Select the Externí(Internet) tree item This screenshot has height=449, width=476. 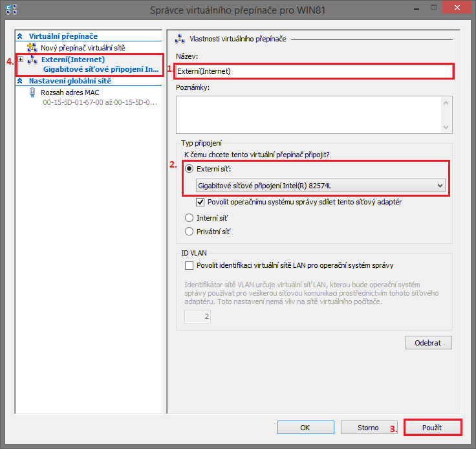tap(73, 60)
